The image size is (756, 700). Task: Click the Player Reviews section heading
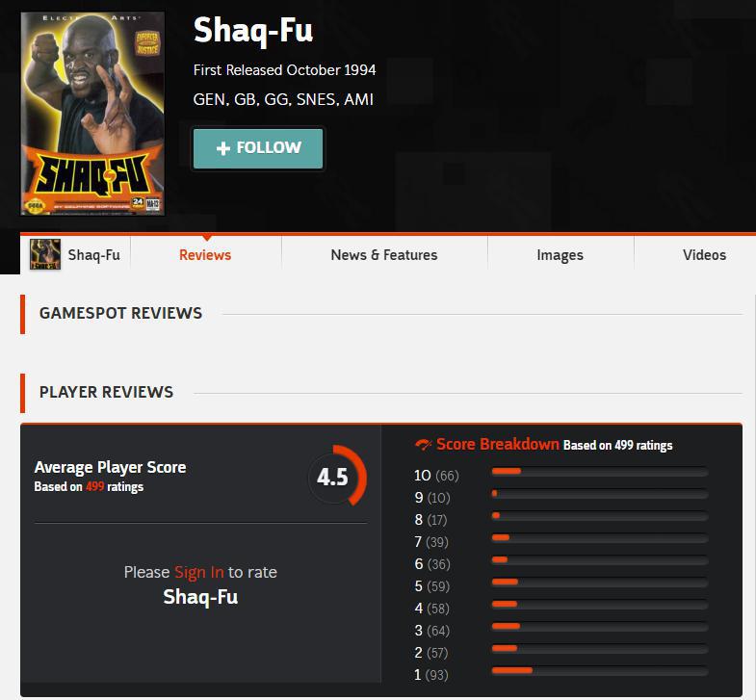point(106,393)
